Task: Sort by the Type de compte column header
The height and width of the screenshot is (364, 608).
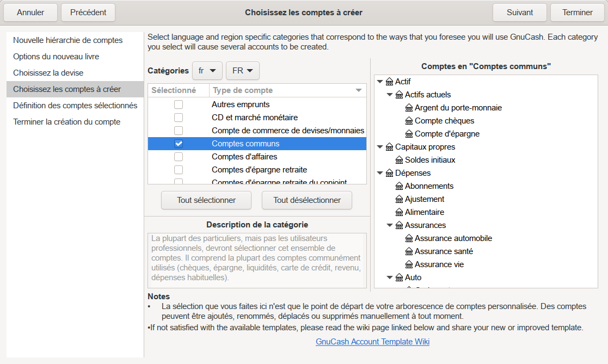Action: click(283, 90)
